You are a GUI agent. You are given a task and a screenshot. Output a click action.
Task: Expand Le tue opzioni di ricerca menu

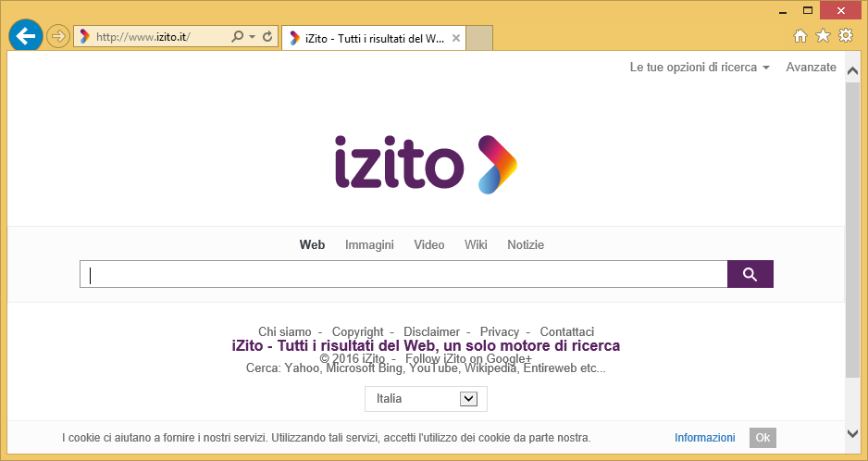(700, 67)
